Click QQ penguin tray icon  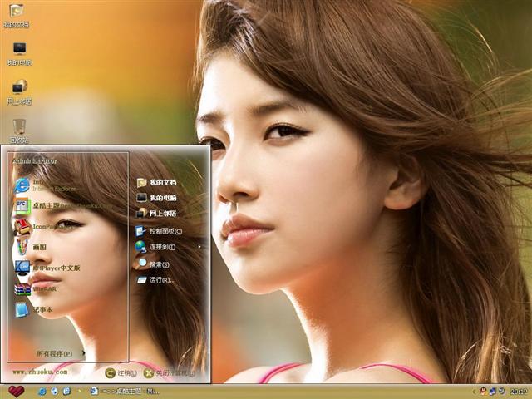(483, 392)
